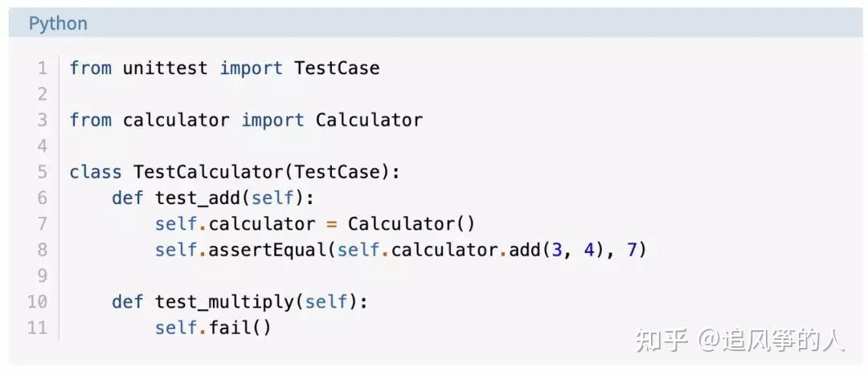The image size is (868, 376).
Task: Click TestCase in the first import line
Action: coord(337,68)
